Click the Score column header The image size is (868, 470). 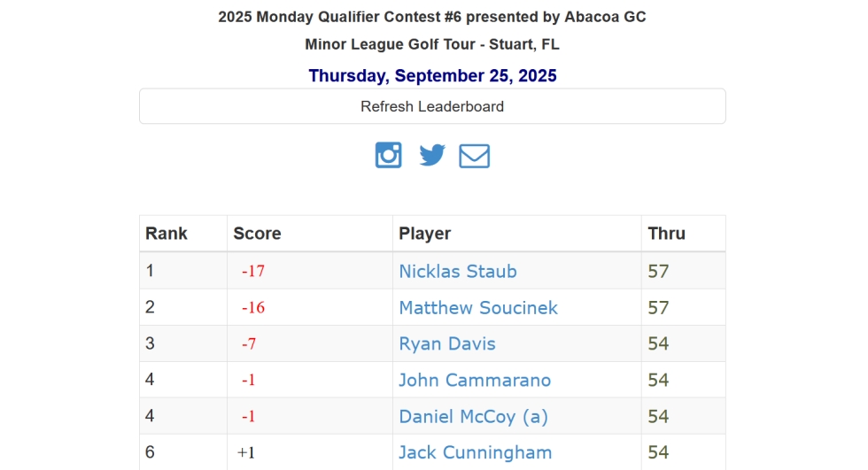coord(257,234)
